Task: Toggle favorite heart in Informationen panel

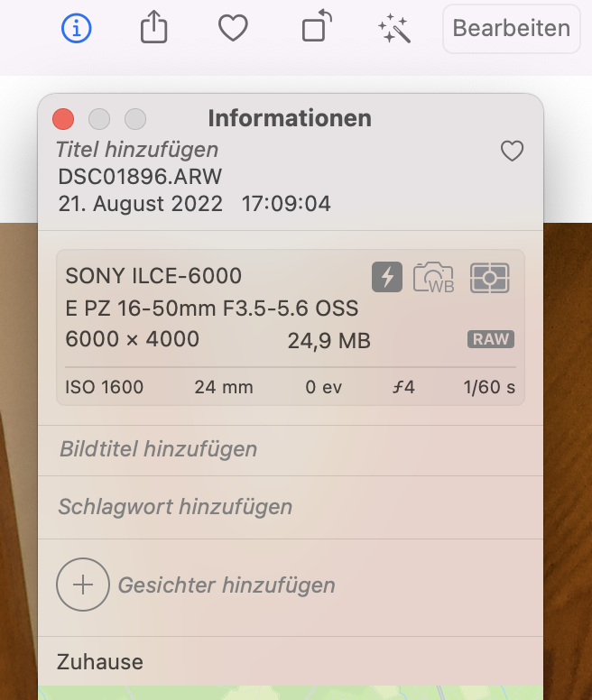Action: click(x=512, y=152)
